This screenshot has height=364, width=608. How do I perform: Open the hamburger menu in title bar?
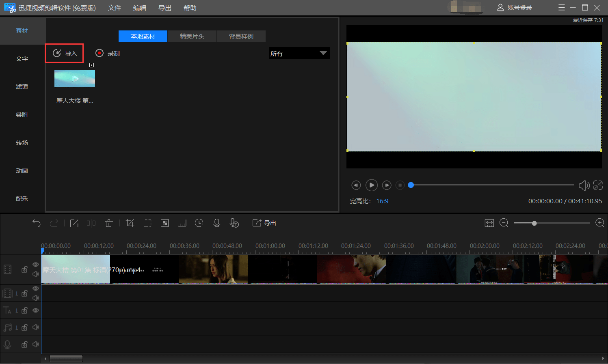pyautogui.click(x=562, y=8)
